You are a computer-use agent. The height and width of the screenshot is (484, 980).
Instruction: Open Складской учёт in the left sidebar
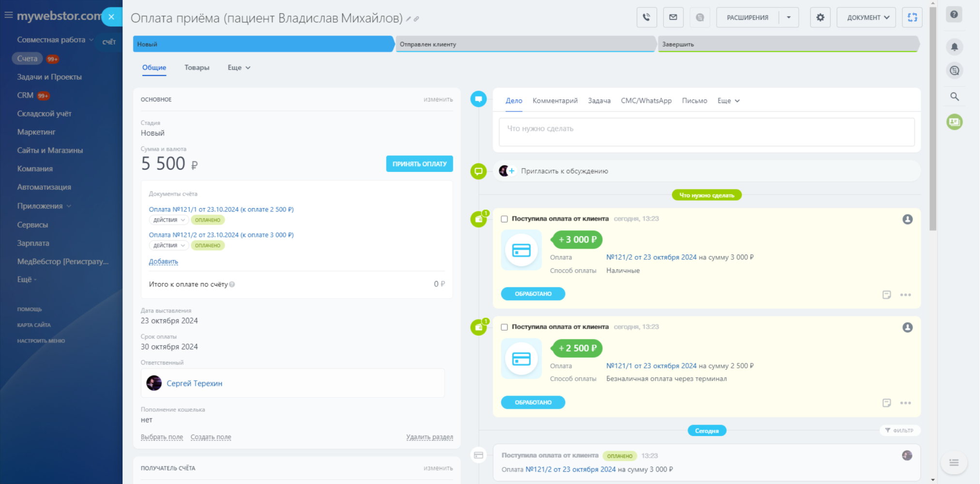[x=44, y=114]
